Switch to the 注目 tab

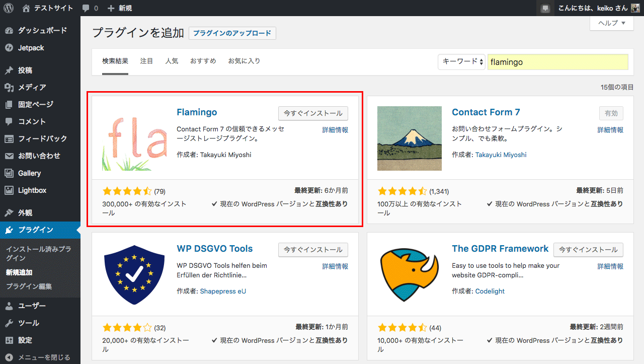(x=146, y=61)
